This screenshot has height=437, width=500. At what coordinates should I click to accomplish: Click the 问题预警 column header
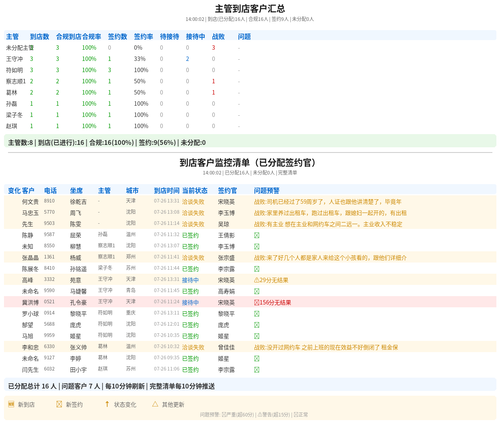tap(267, 191)
